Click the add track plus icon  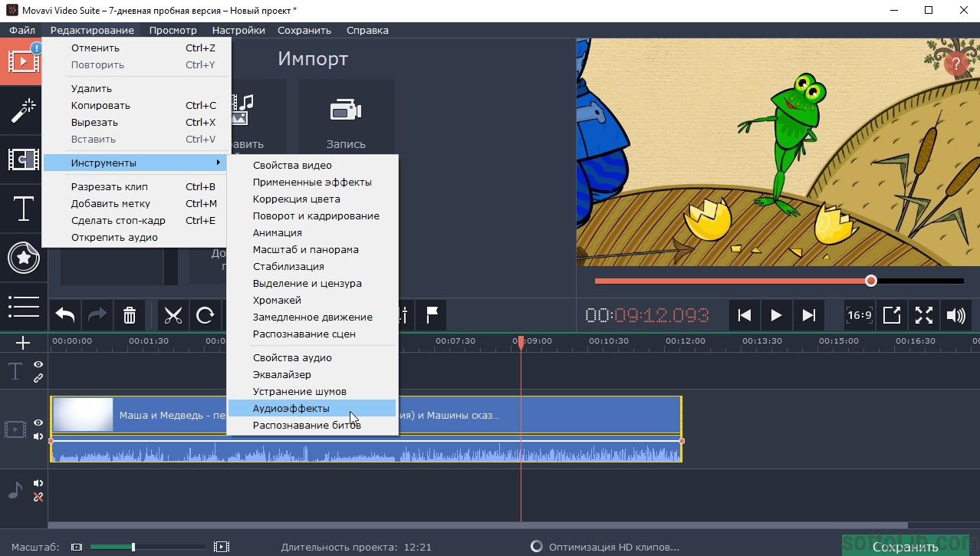pos(23,343)
